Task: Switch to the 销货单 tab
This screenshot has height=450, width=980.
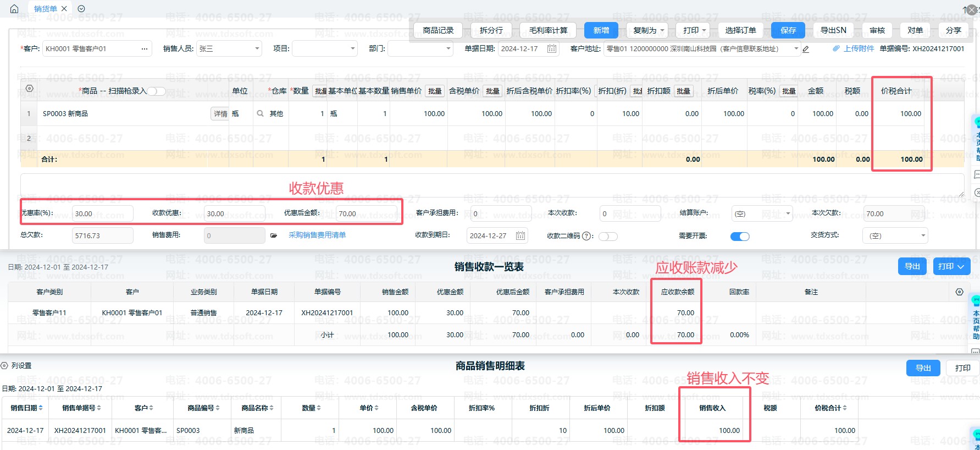Action: click(45, 9)
